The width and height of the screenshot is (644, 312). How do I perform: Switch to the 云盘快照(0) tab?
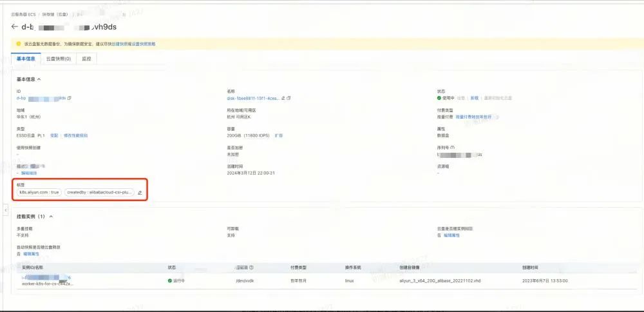click(x=58, y=59)
